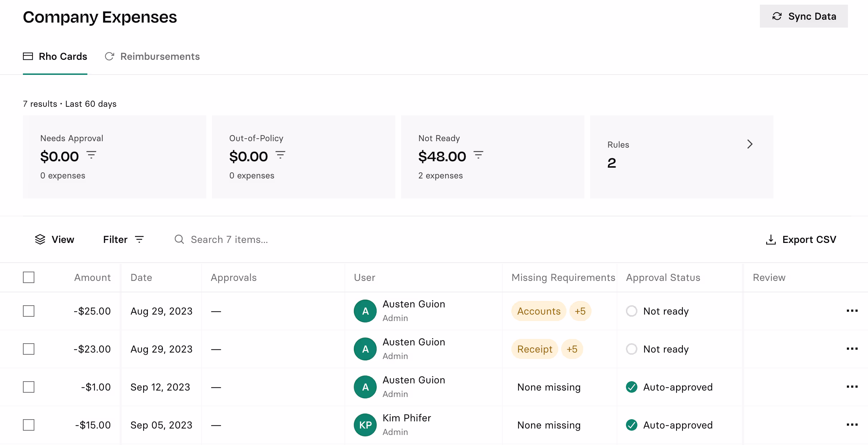This screenshot has width=868, height=445.
Task: Click Not ready status in -$23.00 row
Action: (x=657, y=349)
